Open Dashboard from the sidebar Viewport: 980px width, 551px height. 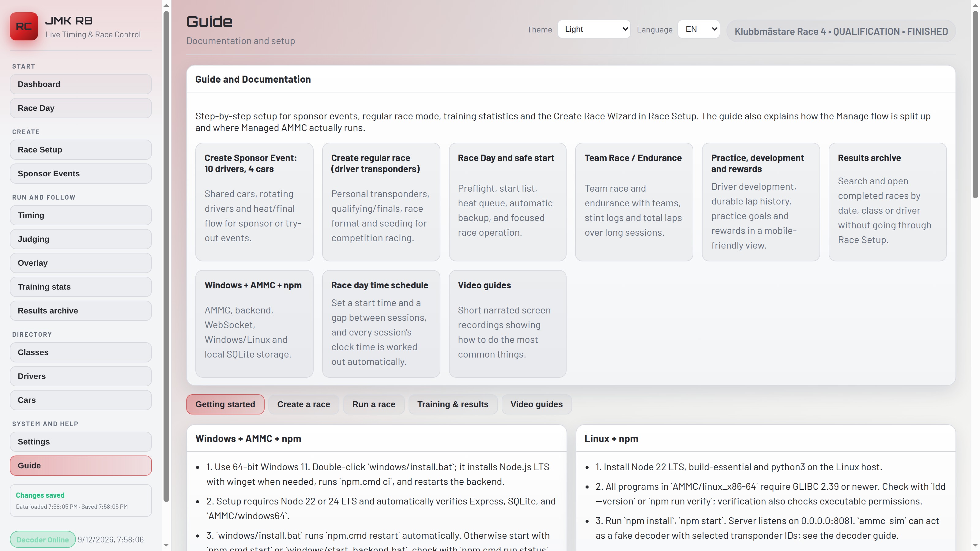(81, 84)
